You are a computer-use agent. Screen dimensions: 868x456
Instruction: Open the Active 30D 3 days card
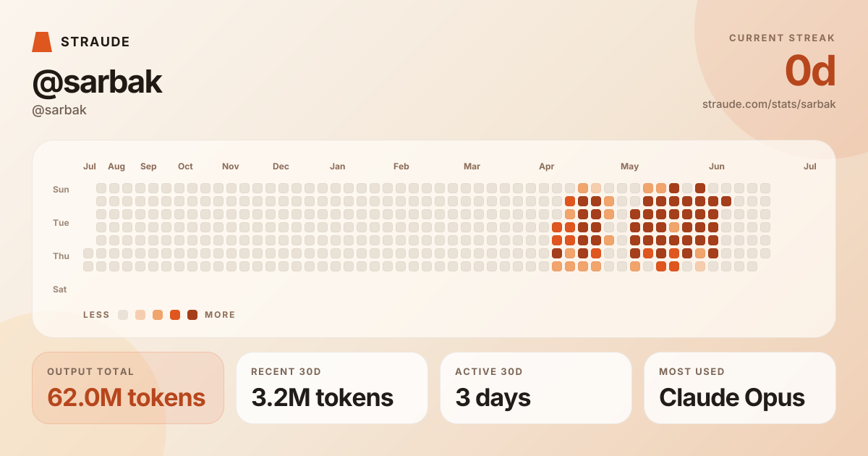pyautogui.click(x=536, y=388)
